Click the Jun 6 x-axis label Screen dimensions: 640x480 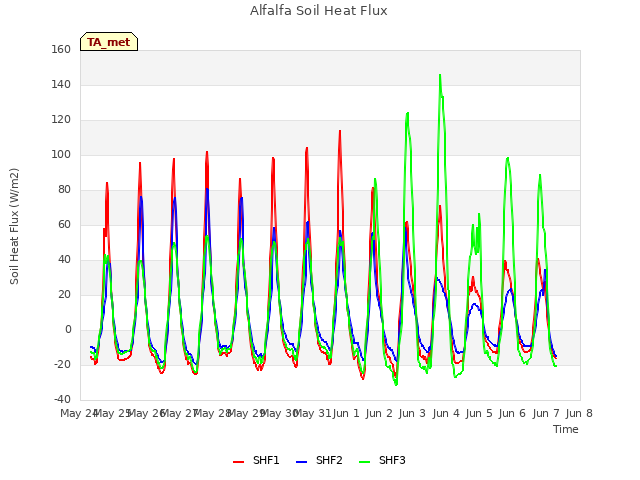pyautogui.click(x=512, y=413)
